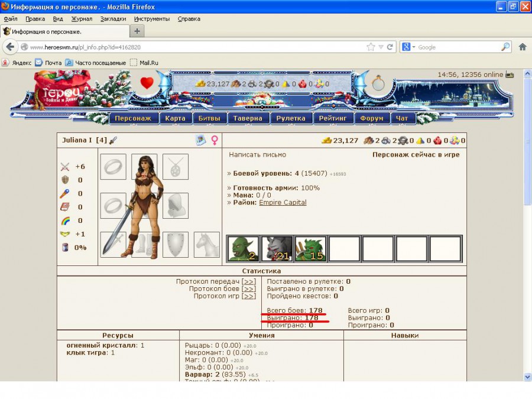Open Чат in game navigation
The image size is (532, 399).
click(402, 118)
